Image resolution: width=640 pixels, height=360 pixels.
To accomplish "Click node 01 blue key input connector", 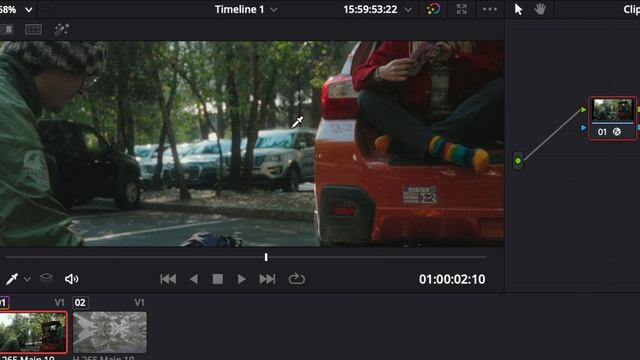I will click(x=584, y=128).
